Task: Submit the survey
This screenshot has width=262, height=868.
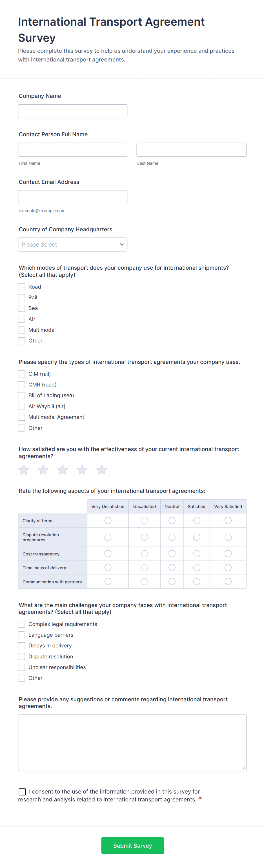Action: click(132, 845)
